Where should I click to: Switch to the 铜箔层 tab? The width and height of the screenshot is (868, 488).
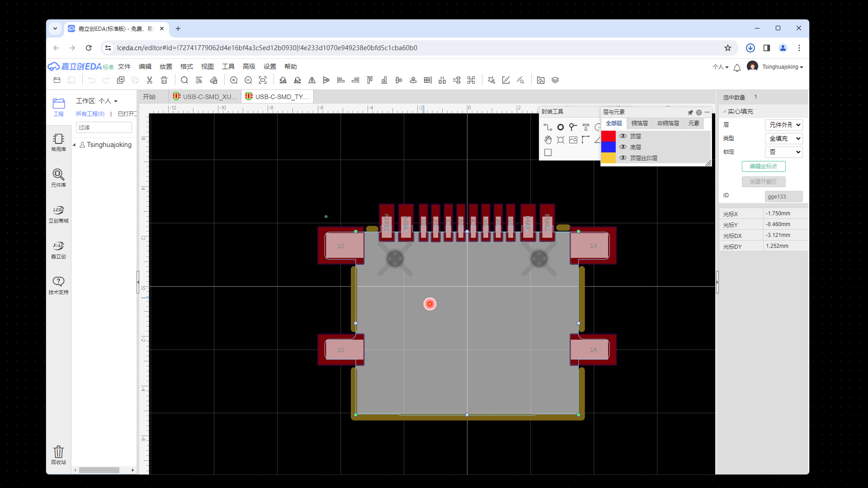pos(639,123)
